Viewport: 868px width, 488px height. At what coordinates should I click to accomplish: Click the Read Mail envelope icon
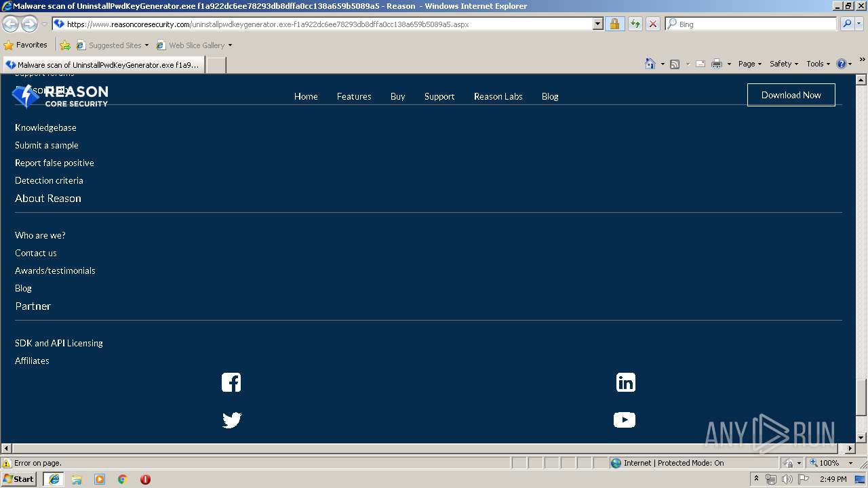[701, 64]
